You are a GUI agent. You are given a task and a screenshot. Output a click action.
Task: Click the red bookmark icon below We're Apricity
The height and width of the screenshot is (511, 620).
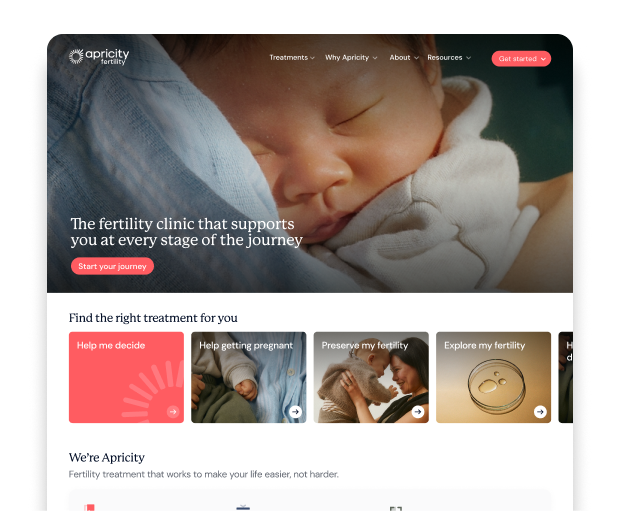[90, 507]
